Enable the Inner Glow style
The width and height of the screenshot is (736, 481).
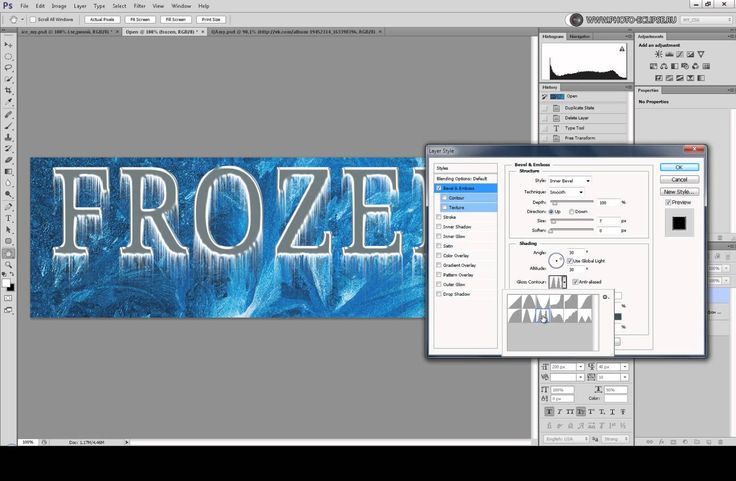(x=439, y=237)
